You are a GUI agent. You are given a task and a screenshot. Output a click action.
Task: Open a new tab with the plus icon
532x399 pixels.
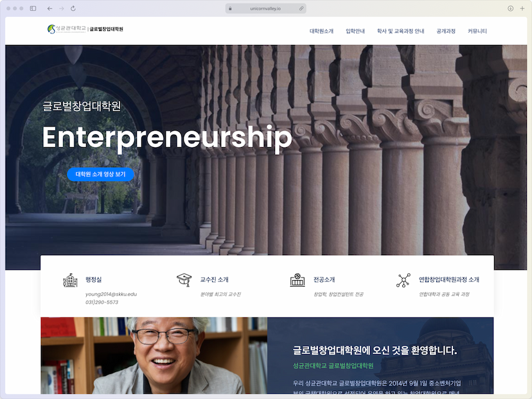tap(522, 8)
